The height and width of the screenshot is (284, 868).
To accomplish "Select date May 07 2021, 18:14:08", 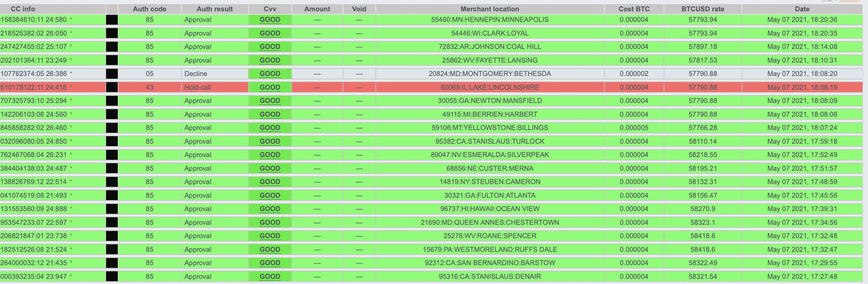I will (x=803, y=47).
